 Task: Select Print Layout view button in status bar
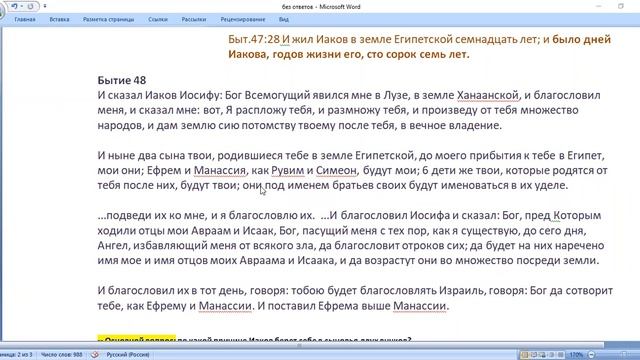(525, 355)
